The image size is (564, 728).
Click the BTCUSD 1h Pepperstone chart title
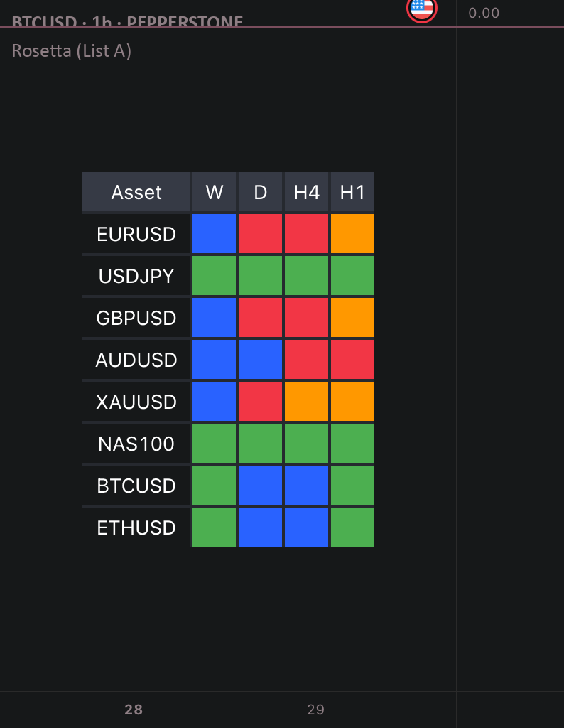(x=127, y=22)
